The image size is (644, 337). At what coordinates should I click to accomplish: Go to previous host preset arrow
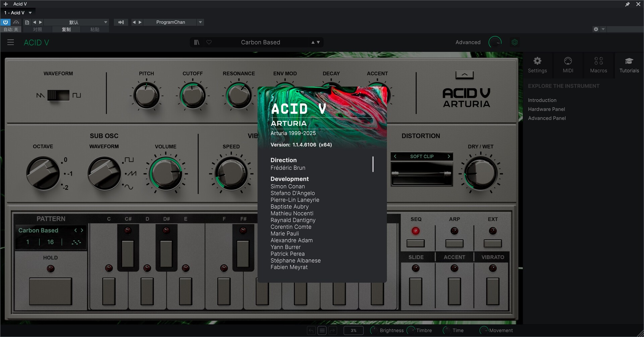click(x=34, y=22)
